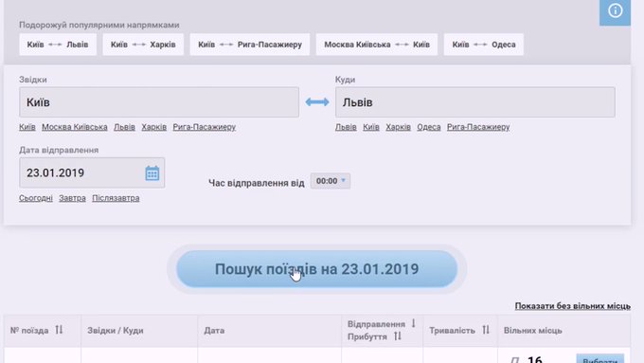The width and height of the screenshot is (644, 363).
Task: Click the Дата column header
Action: [214, 331]
